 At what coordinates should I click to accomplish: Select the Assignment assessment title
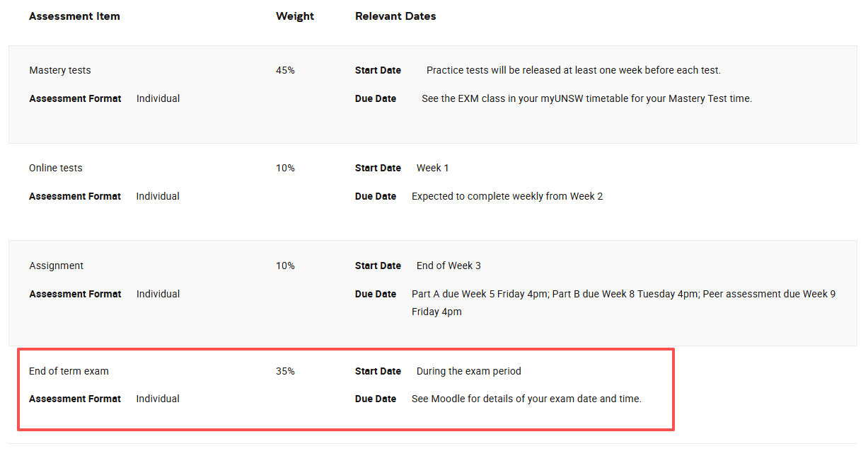[57, 266]
